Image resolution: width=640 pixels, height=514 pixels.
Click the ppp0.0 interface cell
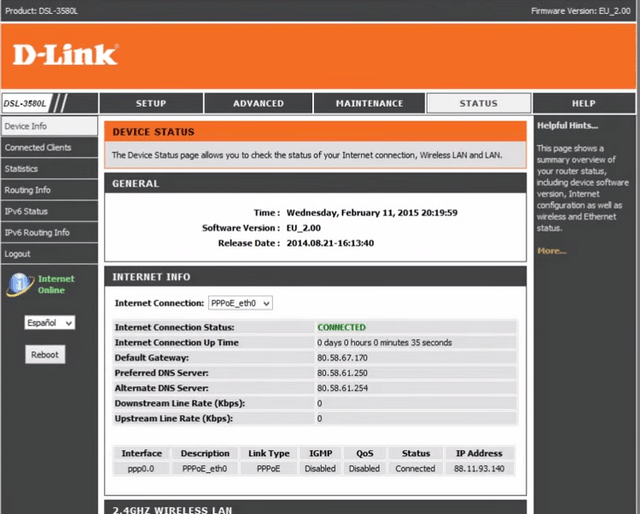(x=141, y=469)
